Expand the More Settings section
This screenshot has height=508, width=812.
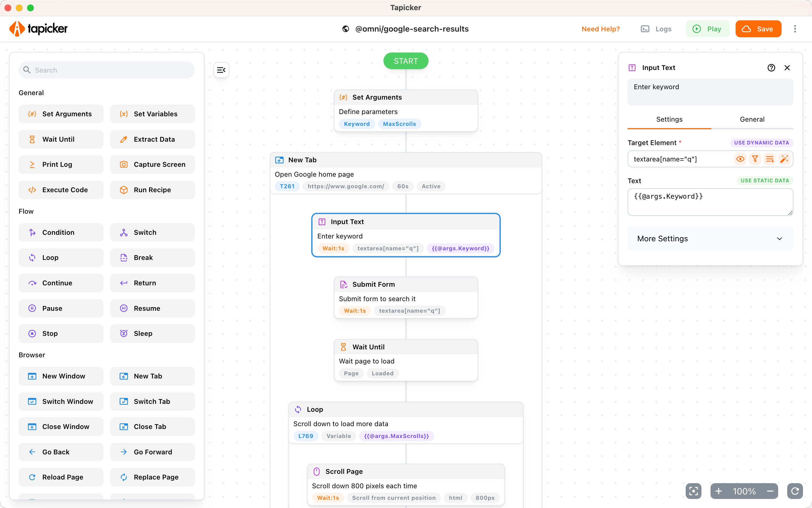[710, 238]
